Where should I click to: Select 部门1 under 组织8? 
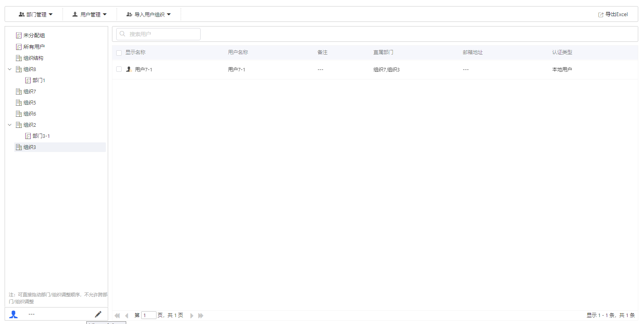point(39,80)
